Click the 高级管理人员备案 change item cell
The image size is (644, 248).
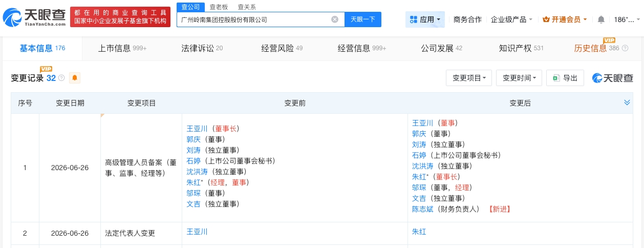[x=141, y=168]
